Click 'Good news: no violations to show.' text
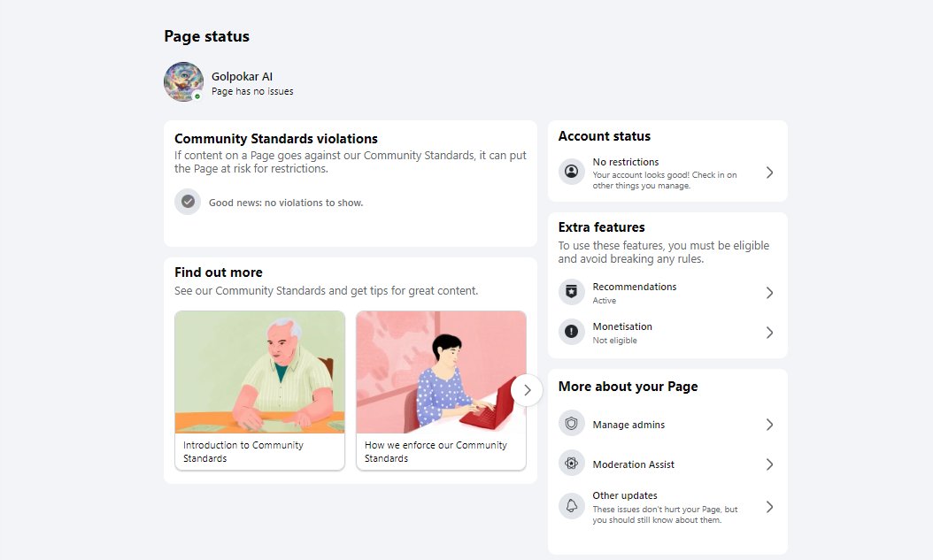Viewport: 933px width, 560px height. (286, 203)
